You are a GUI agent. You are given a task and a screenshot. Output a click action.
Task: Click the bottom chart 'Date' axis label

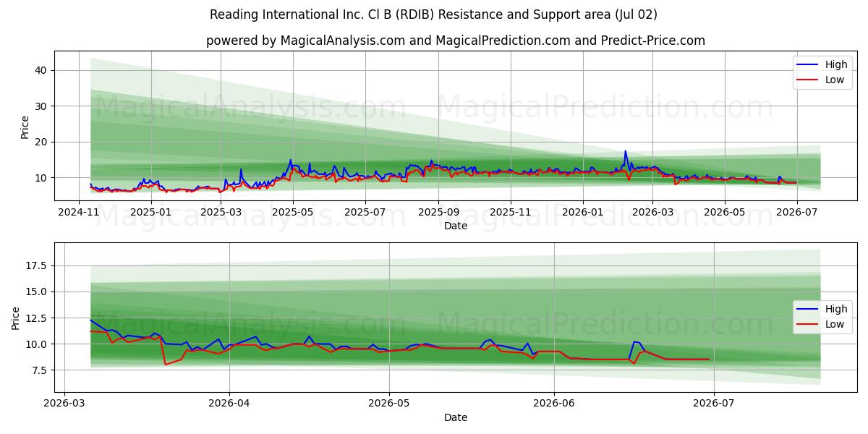456,417
